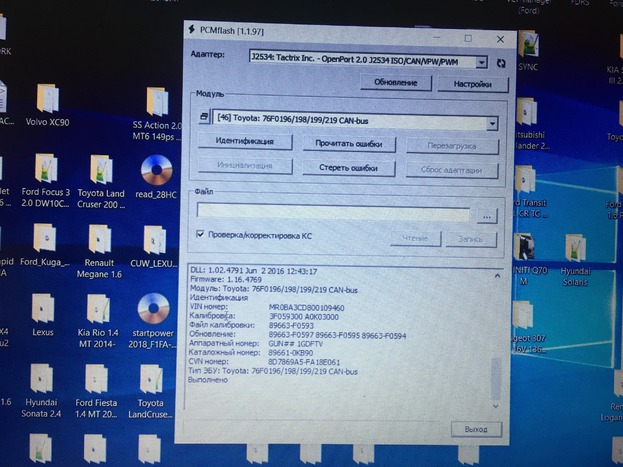Click Стереть ошибки to erase errors

tap(342, 167)
